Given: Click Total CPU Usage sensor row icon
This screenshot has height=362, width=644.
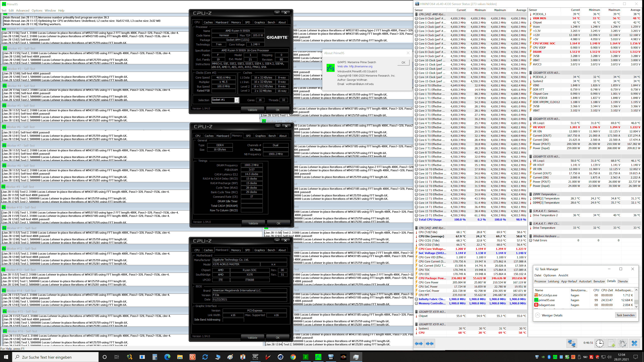Looking at the screenshot, I should [416, 220].
